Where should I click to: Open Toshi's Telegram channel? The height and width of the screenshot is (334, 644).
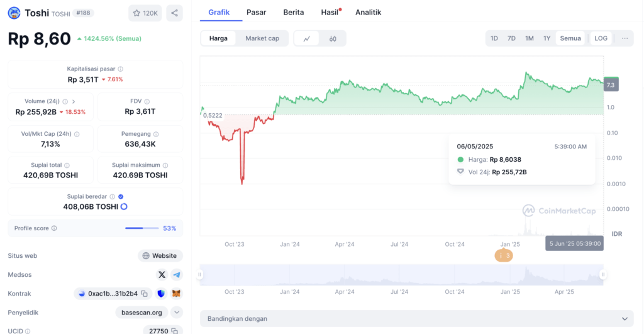pyautogui.click(x=177, y=274)
